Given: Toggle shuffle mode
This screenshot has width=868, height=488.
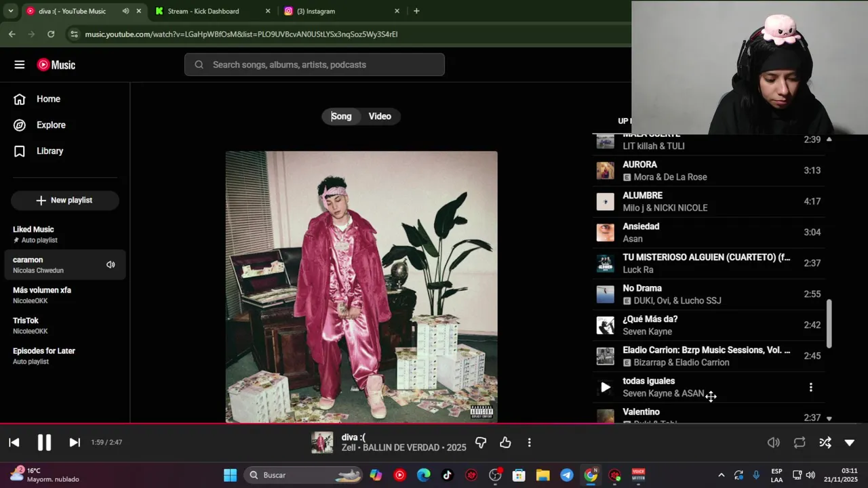Looking at the screenshot, I should coord(825,443).
